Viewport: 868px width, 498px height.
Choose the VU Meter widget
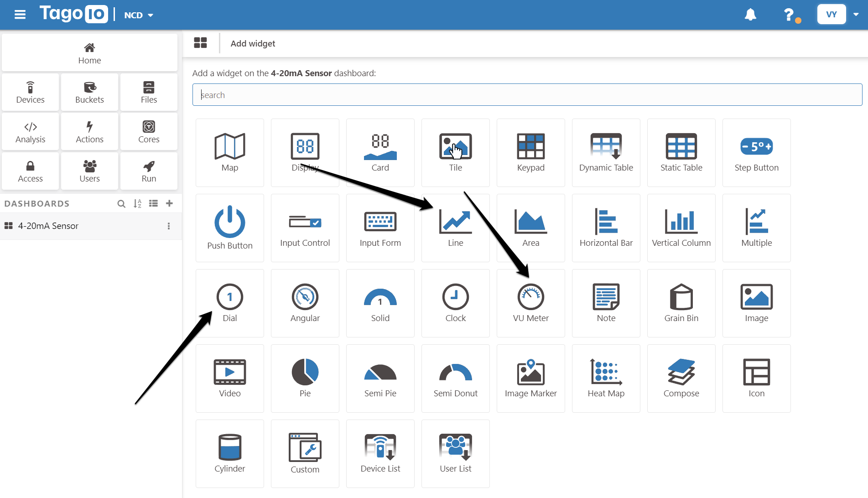pyautogui.click(x=530, y=303)
